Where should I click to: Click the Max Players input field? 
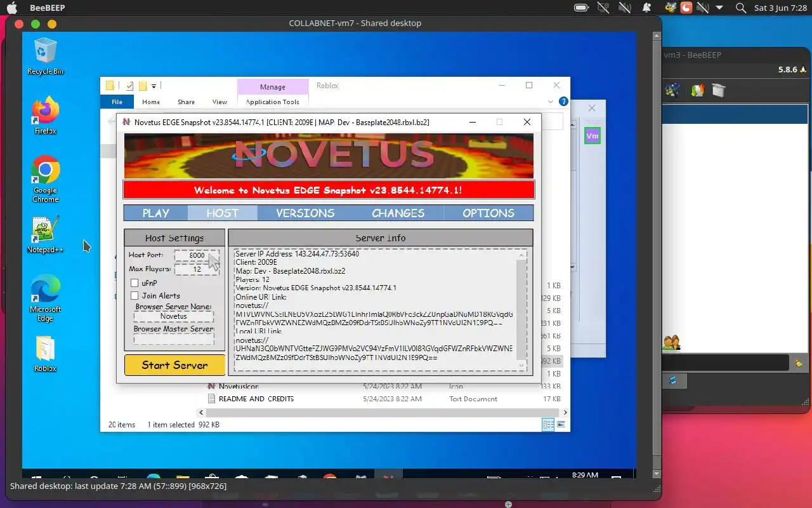coord(197,269)
